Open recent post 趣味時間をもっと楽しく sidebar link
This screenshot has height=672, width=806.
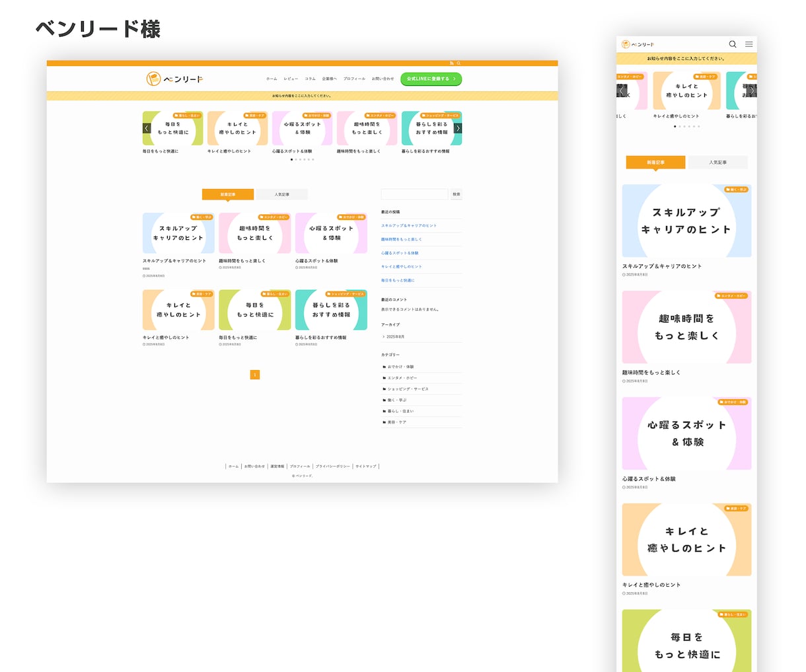[402, 239]
